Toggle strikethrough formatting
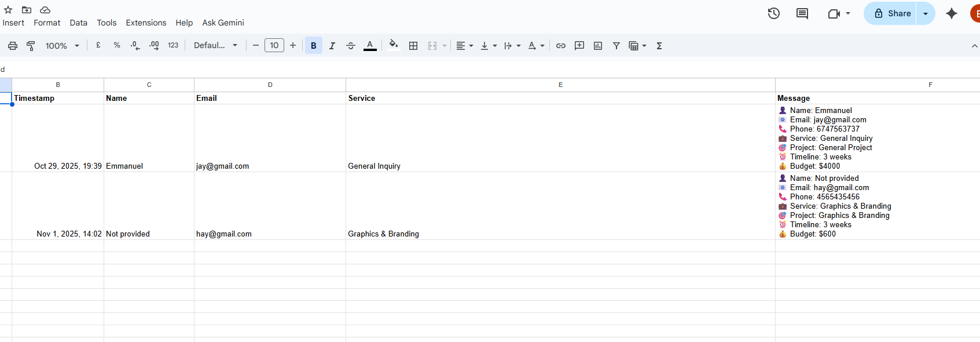Viewport: 980px width, 342px height. coord(351,45)
